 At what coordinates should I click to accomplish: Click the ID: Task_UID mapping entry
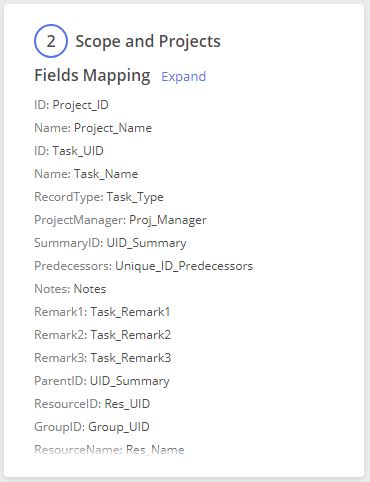[x=69, y=151]
